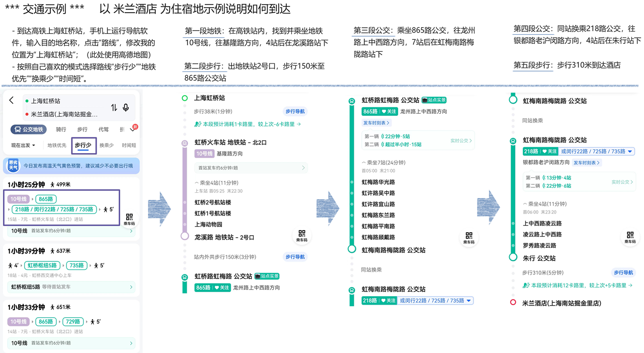Switch to the 骑行 mode tab

pos(61,129)
